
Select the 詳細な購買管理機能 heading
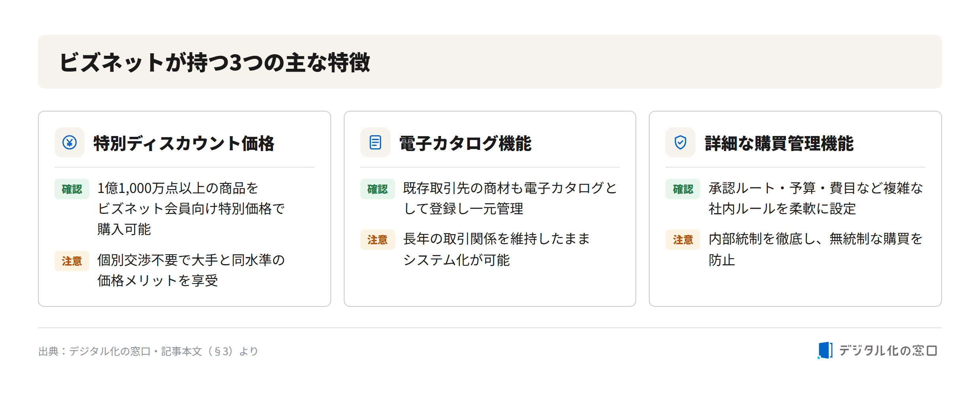[779, 143]
